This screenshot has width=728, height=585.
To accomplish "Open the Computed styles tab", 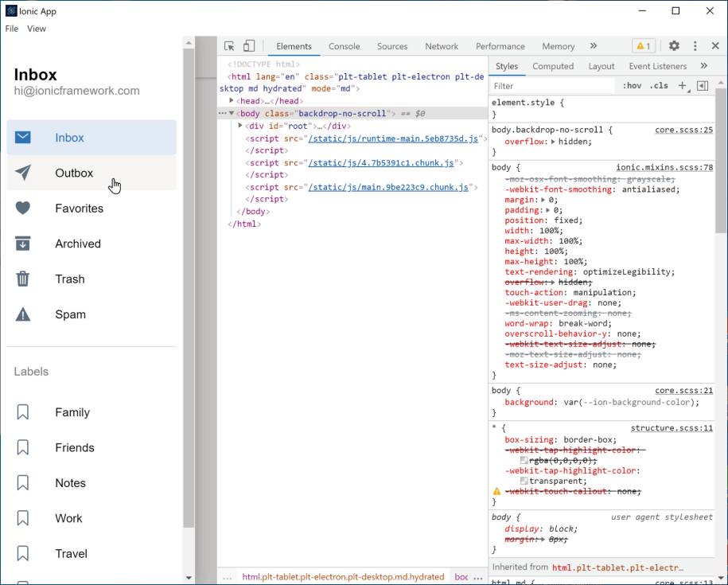I will click(553, 66).
